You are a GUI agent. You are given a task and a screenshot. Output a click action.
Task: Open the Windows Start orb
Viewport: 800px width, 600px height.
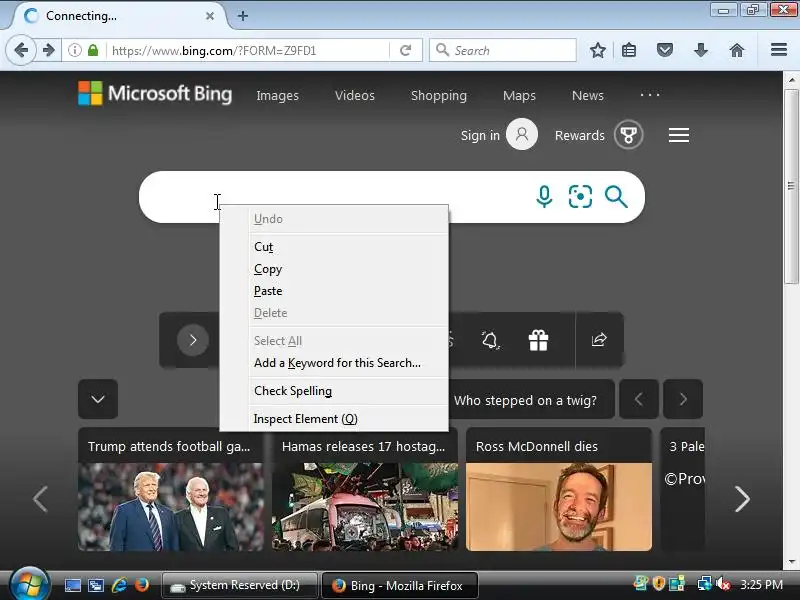(x=29, y=585)
